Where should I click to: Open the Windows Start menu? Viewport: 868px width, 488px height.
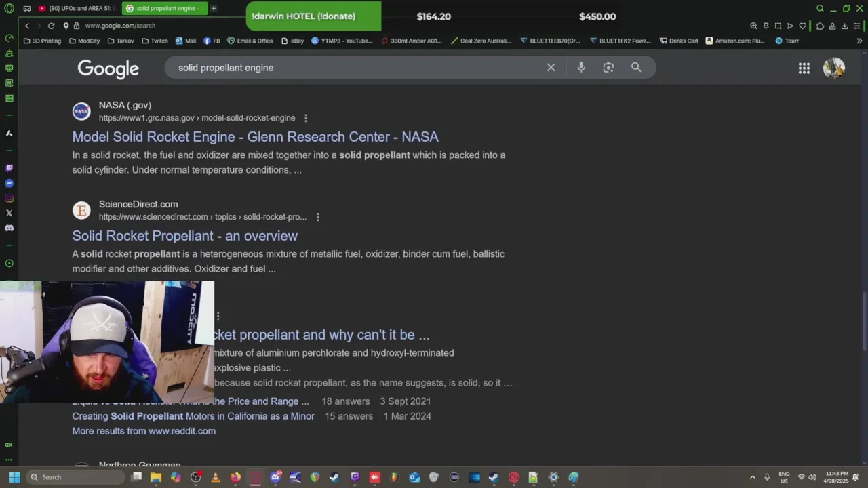(14, 477)
